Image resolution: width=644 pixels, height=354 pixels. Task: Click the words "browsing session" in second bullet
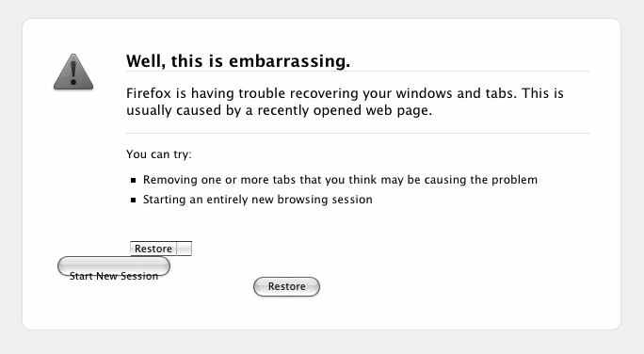coord(325,200)
